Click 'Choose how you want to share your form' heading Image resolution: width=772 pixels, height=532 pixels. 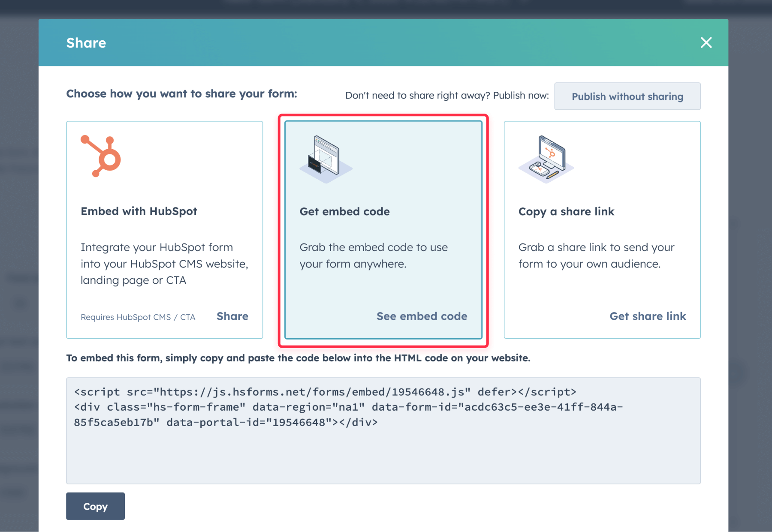(x=181, y=94)
